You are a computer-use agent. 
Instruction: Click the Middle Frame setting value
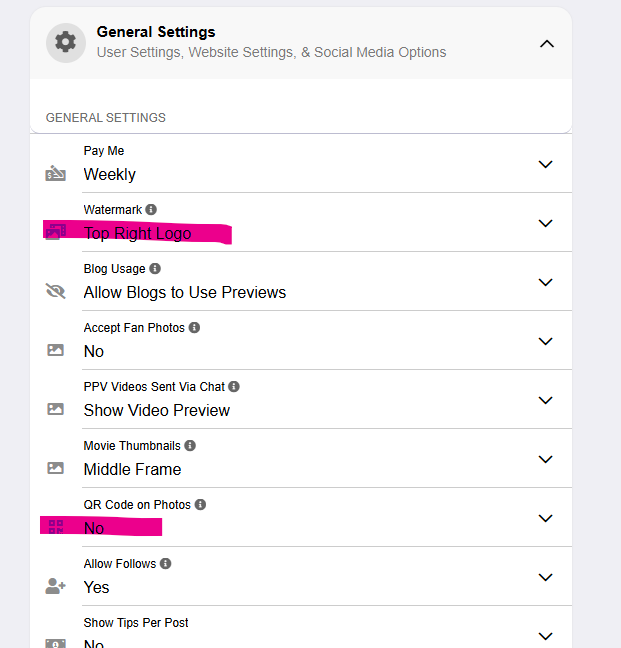pyautogui.click(x=133, y=469)
